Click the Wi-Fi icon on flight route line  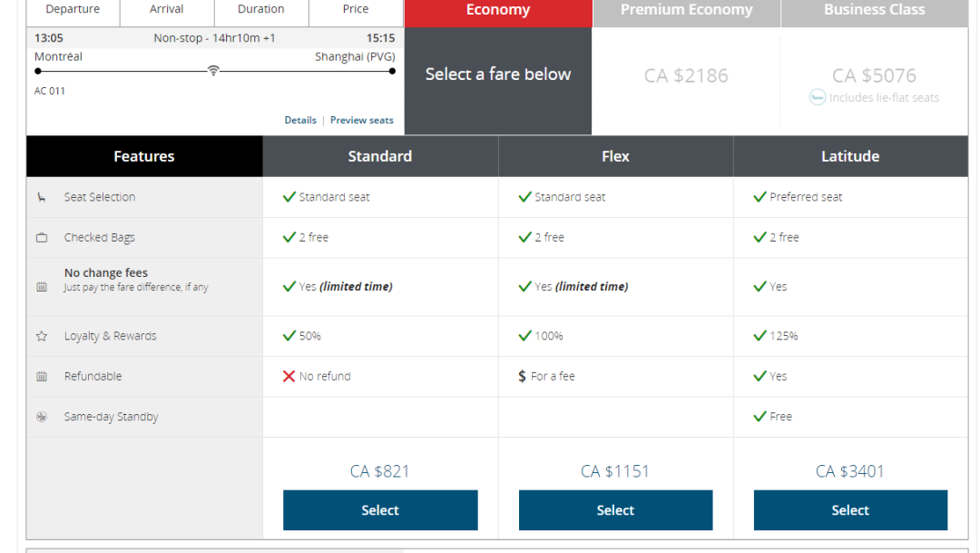click(x=213, y=70)
